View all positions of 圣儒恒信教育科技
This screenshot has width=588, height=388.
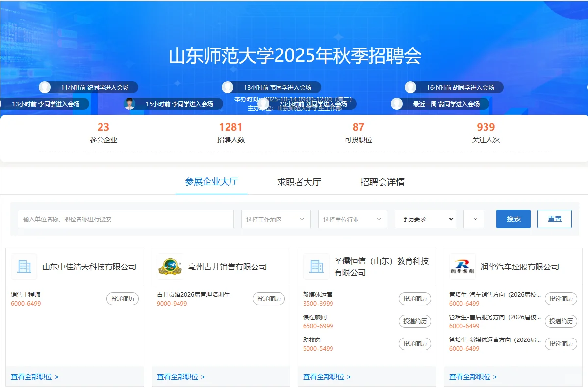coord(327,377)
